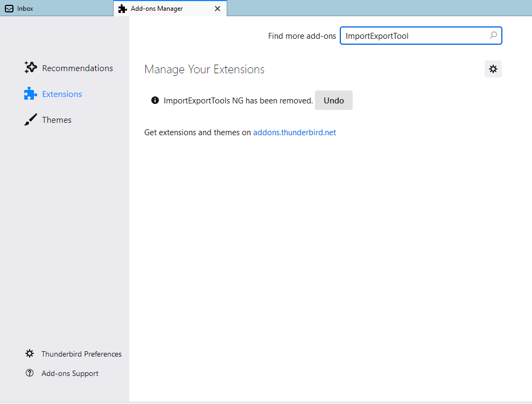Click the info icon beside removal notice
This screenshot has width=532, height=404.
pyautogui.click(x=155, y=100)
